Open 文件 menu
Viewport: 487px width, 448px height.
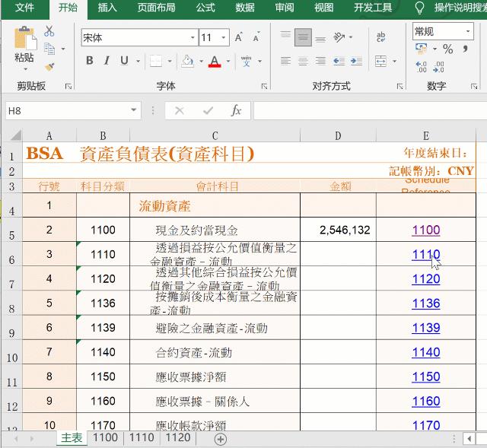[x=24, y=8]
